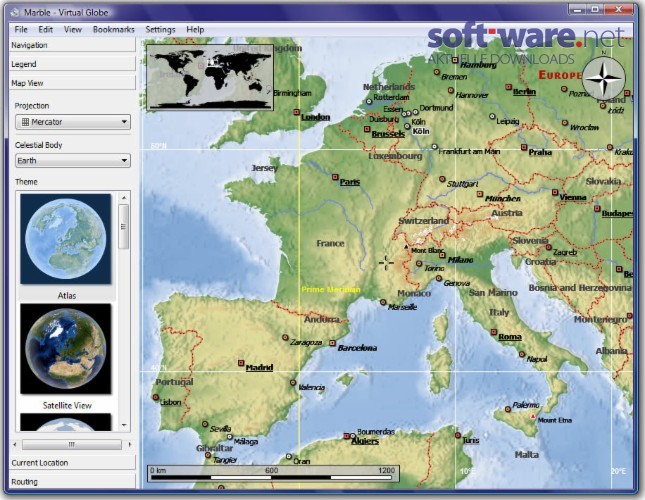Click the Hamburg city marker
Screen dimensions: 645x500
point(455,60)
